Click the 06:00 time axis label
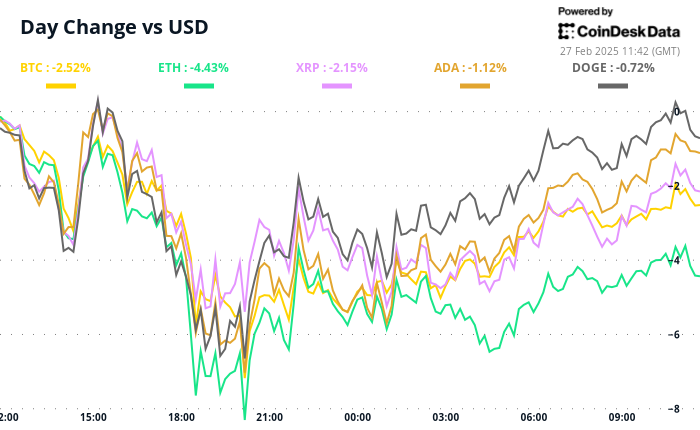The image size is (700, 430). [x=534, y=417]
